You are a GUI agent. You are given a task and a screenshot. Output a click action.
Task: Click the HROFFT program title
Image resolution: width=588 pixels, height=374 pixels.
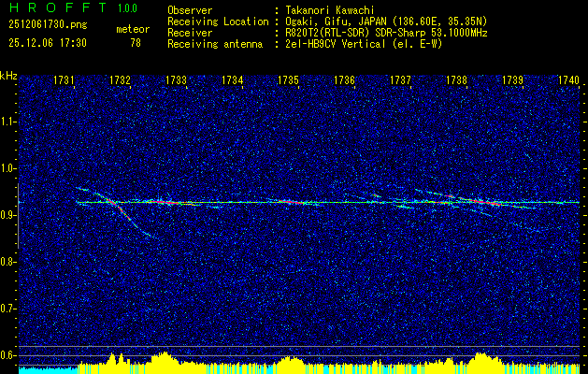[58, 7]
